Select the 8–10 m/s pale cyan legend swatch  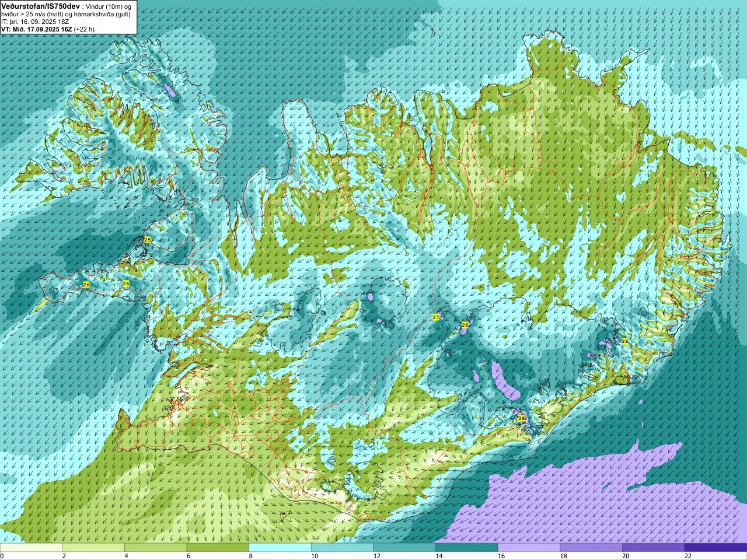coord(280,547)
